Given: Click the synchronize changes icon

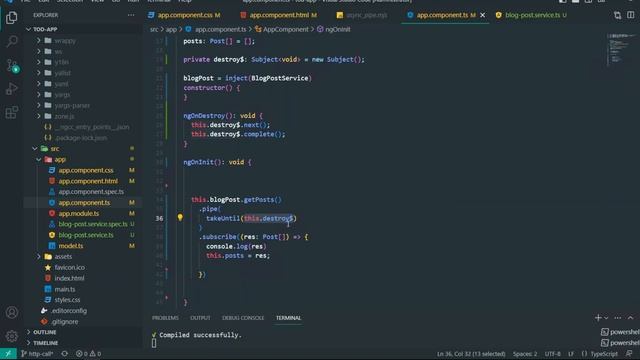Looking at the screenshot, I should click(64, 354).
